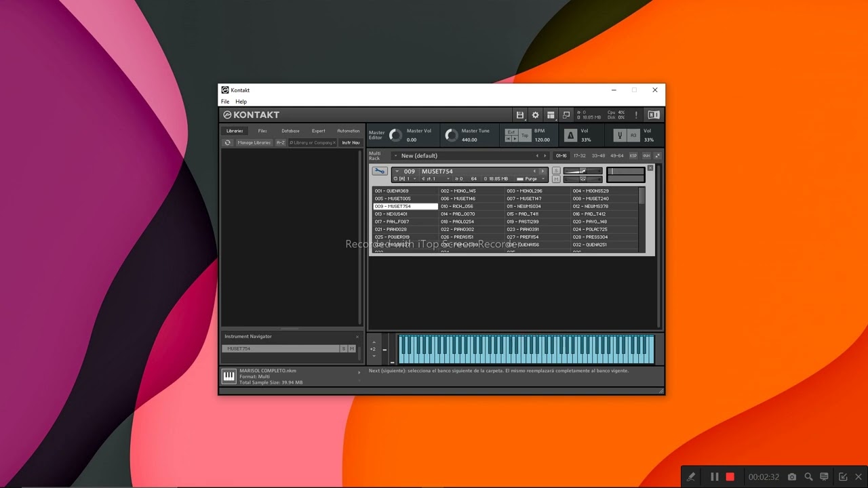Click the piano icon in info bar
Screen dimensions: 868x488
(229, 376)
